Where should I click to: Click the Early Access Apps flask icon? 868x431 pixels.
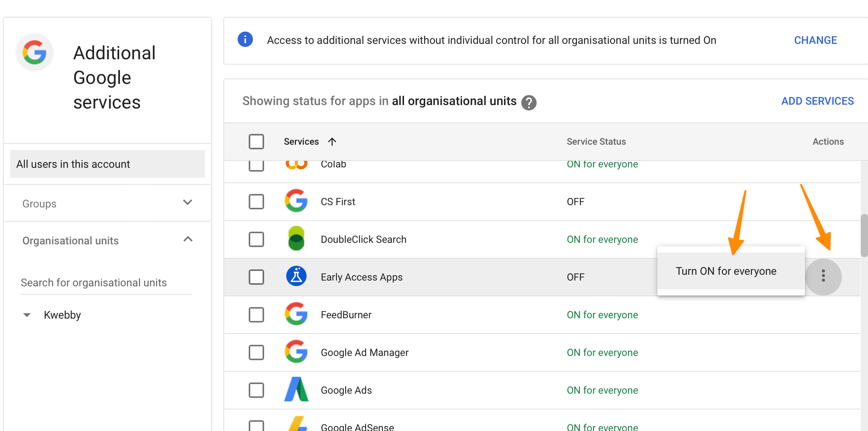coord(296,276)
